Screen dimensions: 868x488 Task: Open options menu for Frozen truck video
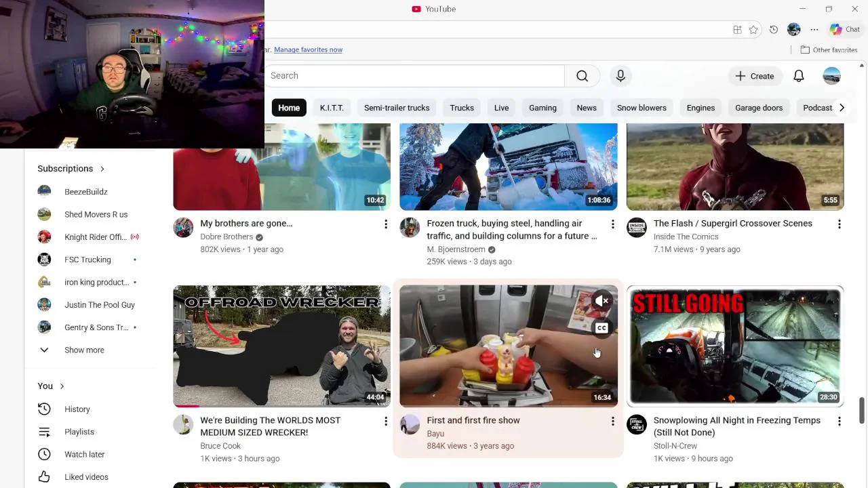[x=612, y=224]
